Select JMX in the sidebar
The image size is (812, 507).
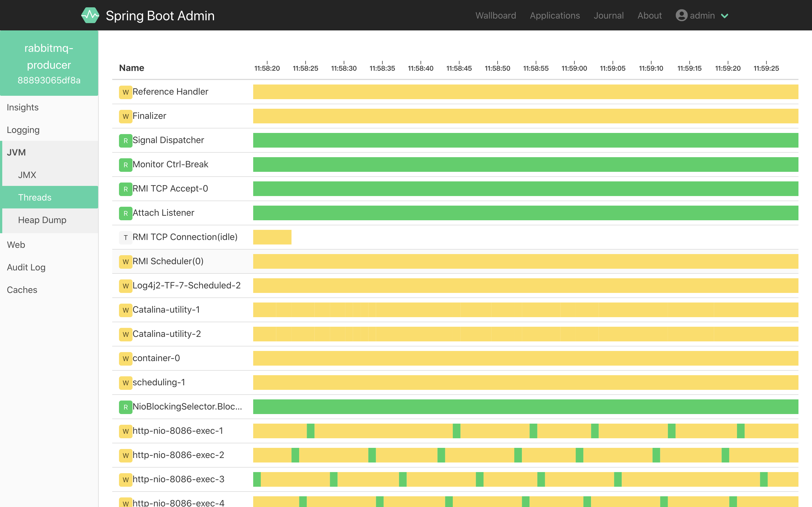pos(27,175)
